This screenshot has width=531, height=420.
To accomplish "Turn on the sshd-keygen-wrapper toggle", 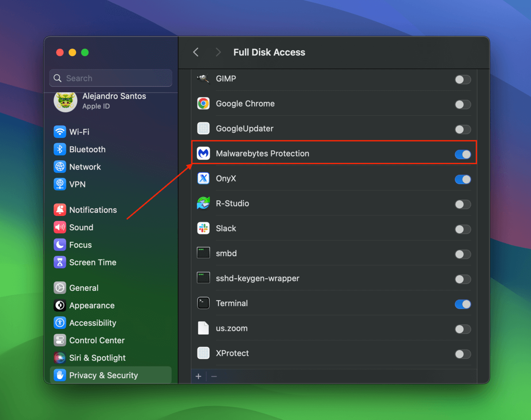I will point(463,279).
